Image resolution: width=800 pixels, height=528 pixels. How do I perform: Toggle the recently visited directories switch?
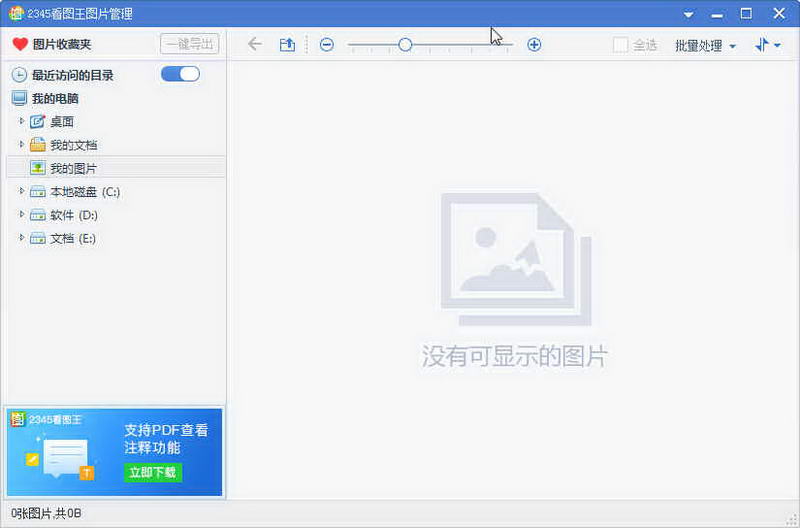[180, 74]
